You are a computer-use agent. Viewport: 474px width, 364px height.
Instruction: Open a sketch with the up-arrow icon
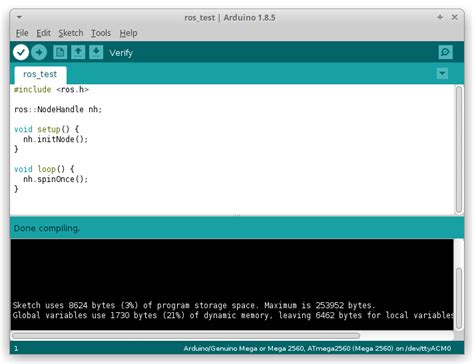78,52
